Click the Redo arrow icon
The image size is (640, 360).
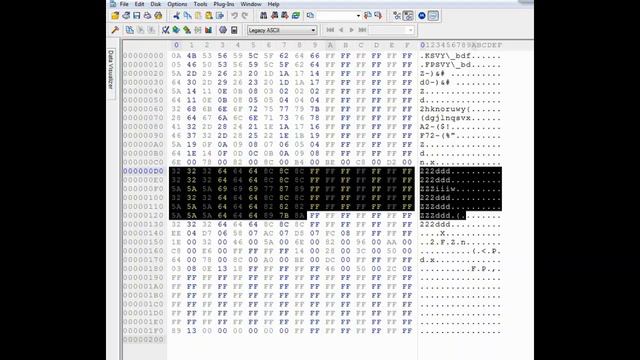245,16
